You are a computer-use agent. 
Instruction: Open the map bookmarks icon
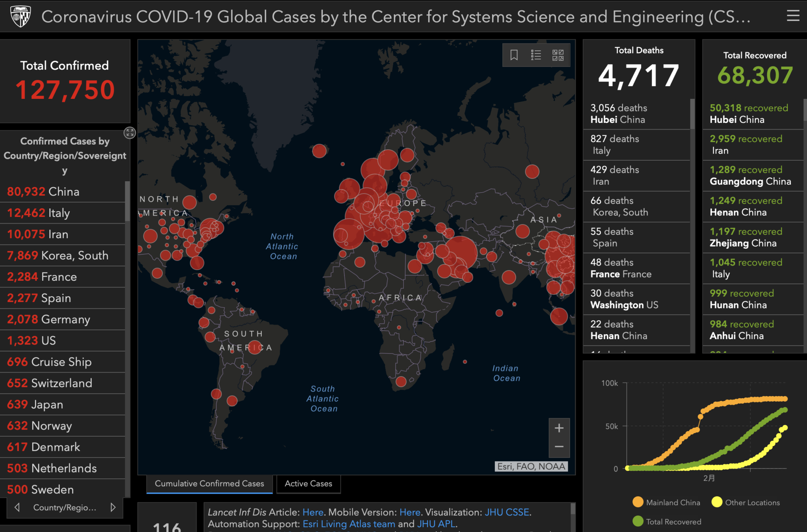(x=514, y=55)
